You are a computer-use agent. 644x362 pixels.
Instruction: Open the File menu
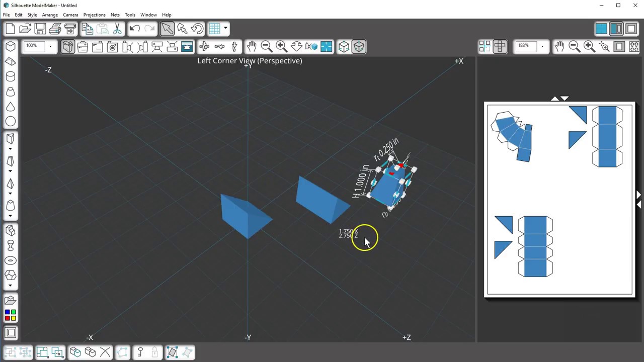pyautogui.click(x=7, y=15)
